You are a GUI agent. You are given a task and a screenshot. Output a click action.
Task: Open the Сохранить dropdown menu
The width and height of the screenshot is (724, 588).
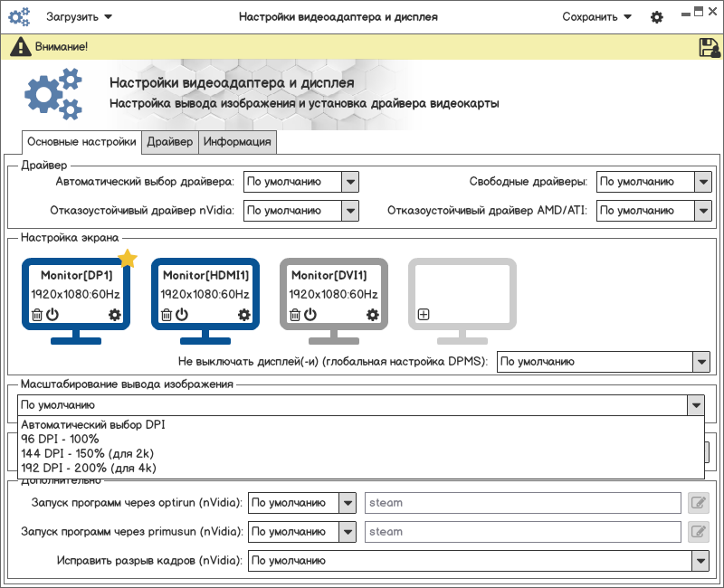(x=596, y=17)
